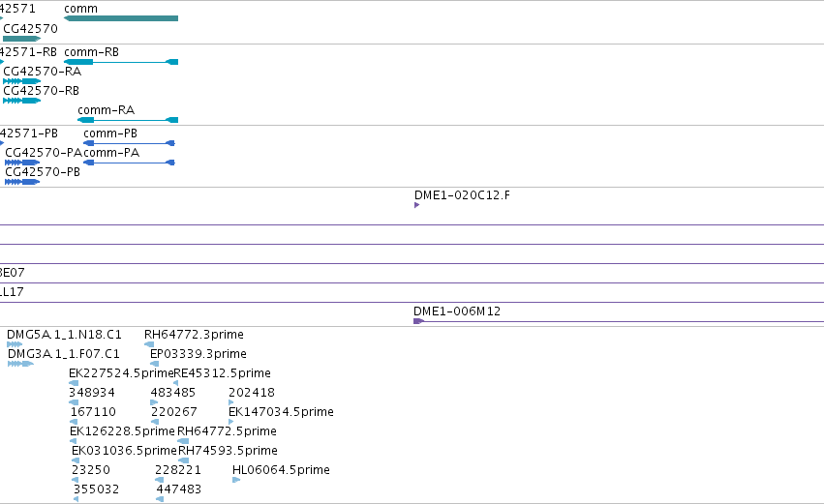The width and height of the screenshot is (824, 504).
Task: Click the CG42570-PA label text
Action: (x=44, y=153)
